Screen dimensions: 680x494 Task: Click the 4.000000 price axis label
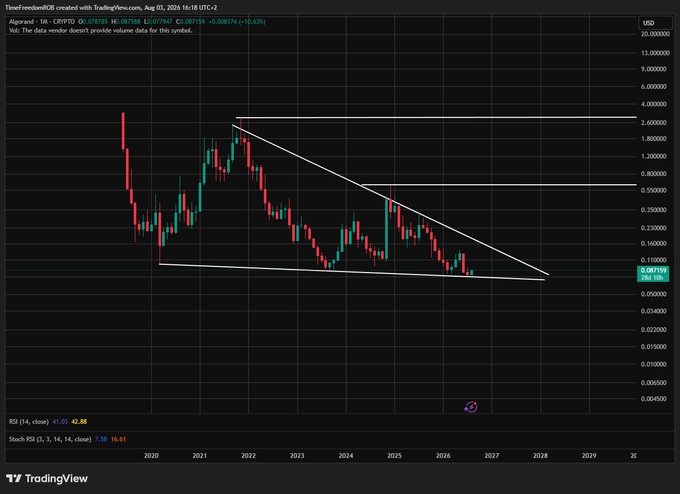(x=655, y=104)
